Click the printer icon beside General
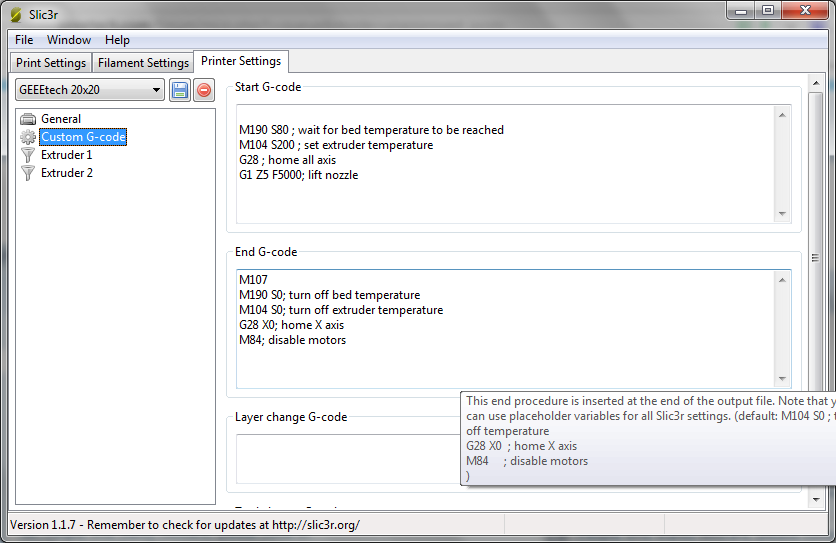Image resolution: width=836 pixels, height=543 pixels. [x=28, y=119]
